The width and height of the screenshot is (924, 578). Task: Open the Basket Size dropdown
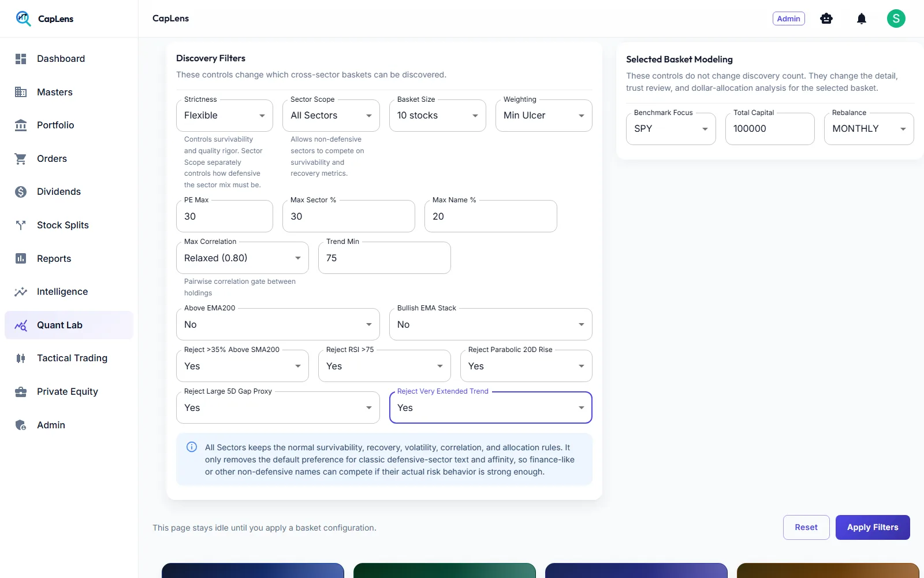click(437, 116)
